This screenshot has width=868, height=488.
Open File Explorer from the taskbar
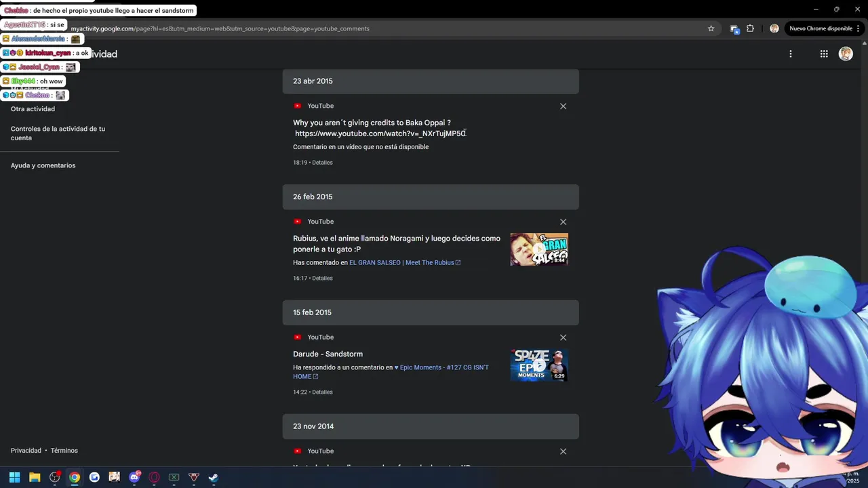coord(35,477)
